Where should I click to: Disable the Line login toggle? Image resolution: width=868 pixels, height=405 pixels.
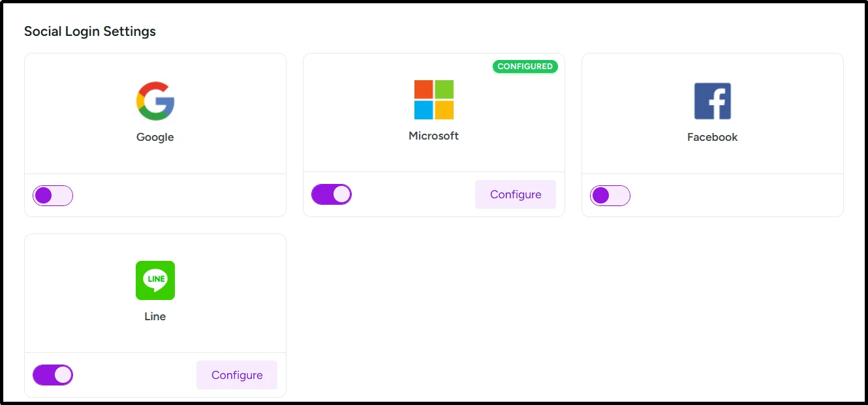tap(52, 374)
